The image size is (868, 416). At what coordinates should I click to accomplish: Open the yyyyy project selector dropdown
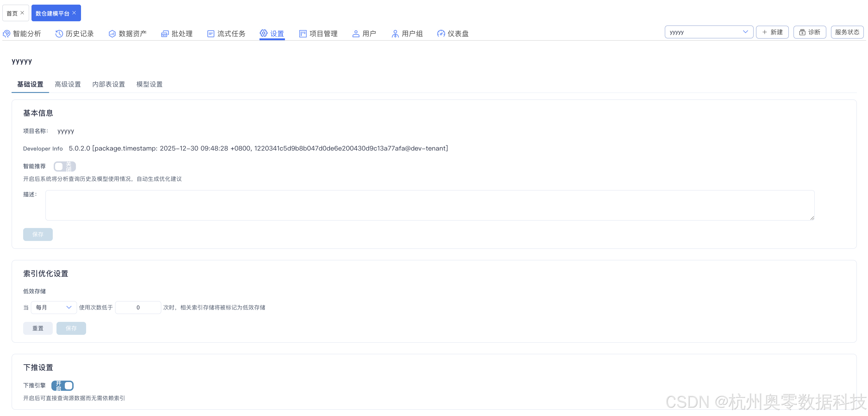tap(709, 32)
